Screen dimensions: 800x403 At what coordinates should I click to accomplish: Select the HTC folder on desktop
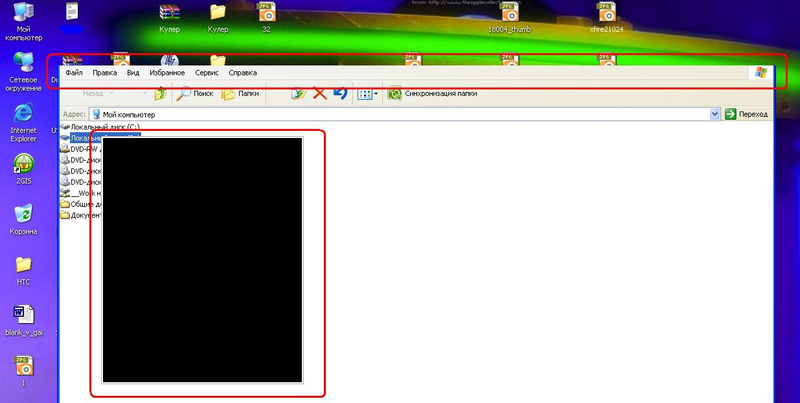[x=23, y=271]
